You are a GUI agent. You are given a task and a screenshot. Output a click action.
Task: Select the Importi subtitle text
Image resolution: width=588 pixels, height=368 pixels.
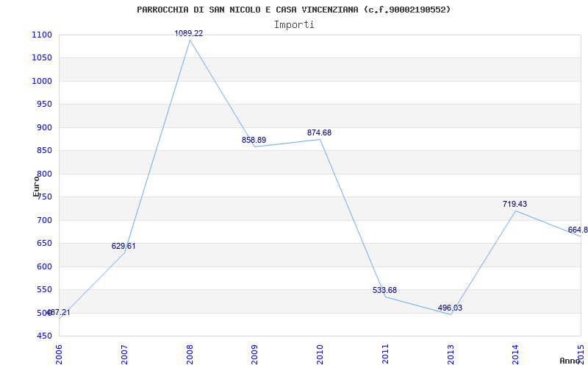pos(294,25)
